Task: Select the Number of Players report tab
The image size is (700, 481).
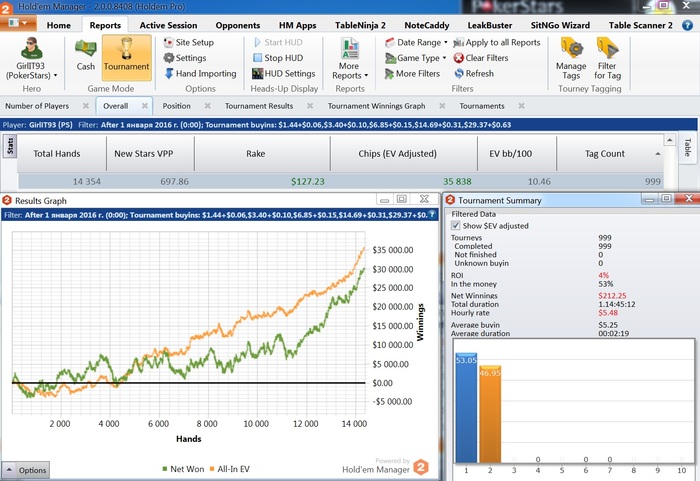Action: pos(37,106)
